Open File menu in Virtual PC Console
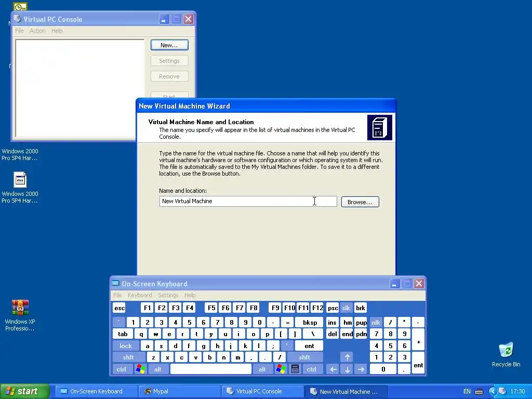The height and width of the screenshot is (399, 532). [x=19, y=31]
